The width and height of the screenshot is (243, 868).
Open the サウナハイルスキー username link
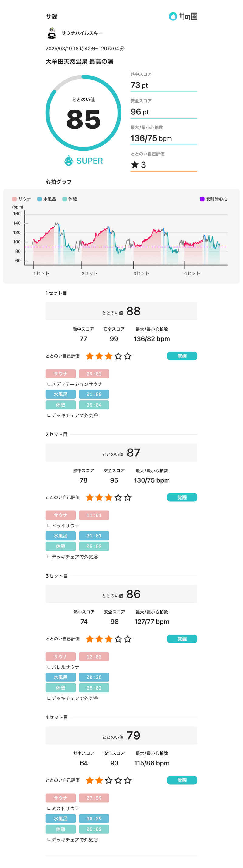[x=82, y=33]
